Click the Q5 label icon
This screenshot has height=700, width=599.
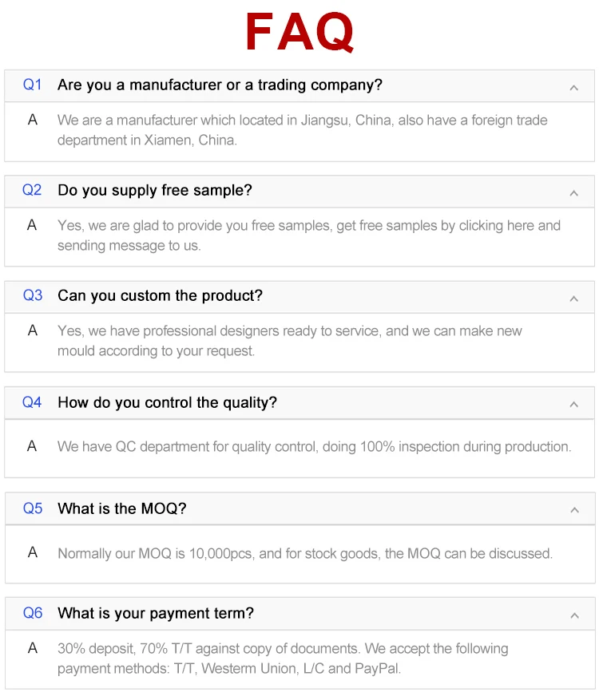(x=32, y=508)
